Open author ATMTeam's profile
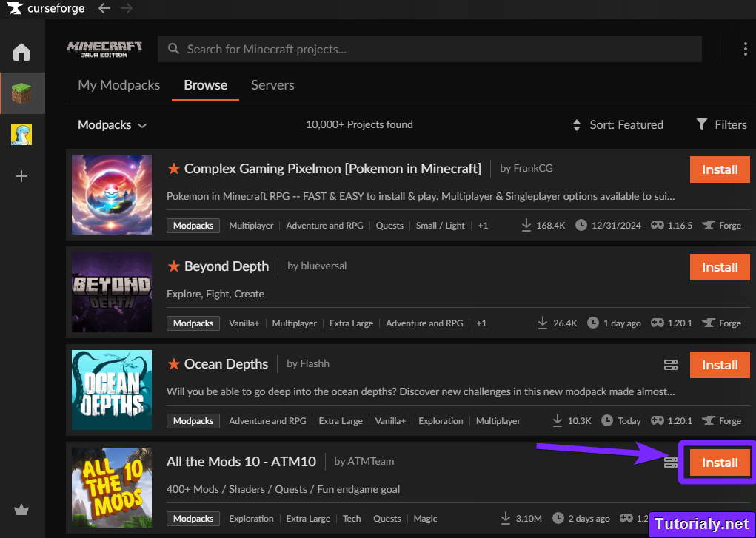The image size is (756, 538). pos(371,461)
